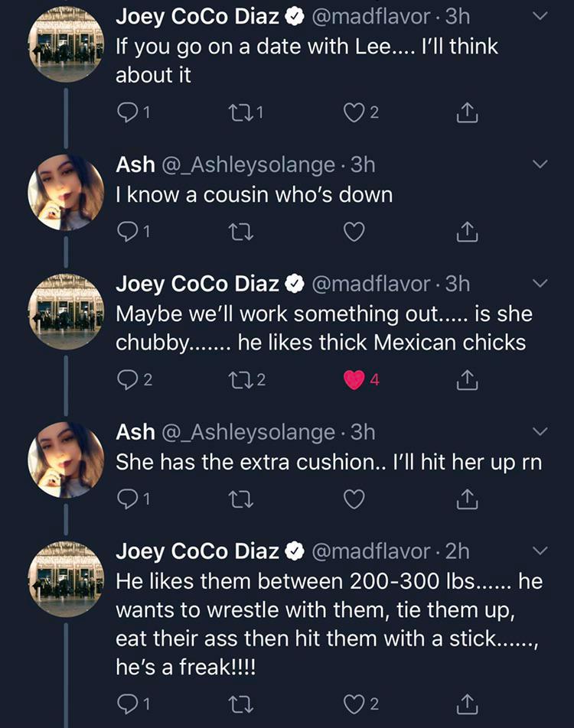Retweet the "thick Mexican chicks" tweet
574x728 pixels.
point(242,379)
